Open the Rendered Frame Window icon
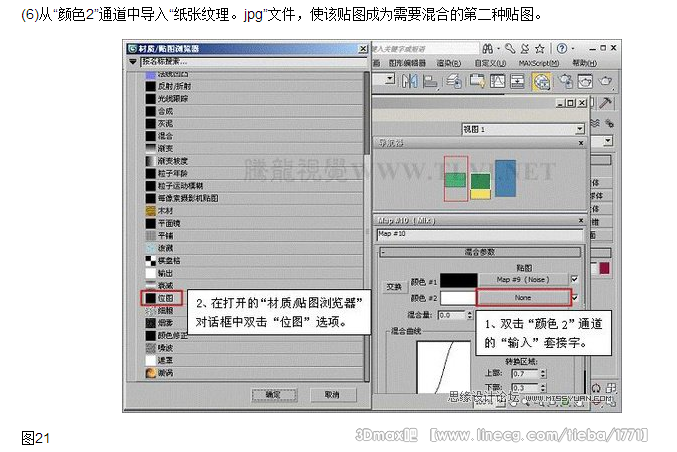Image resolution: width=677 pixels, height=452 pixels. 585,81
